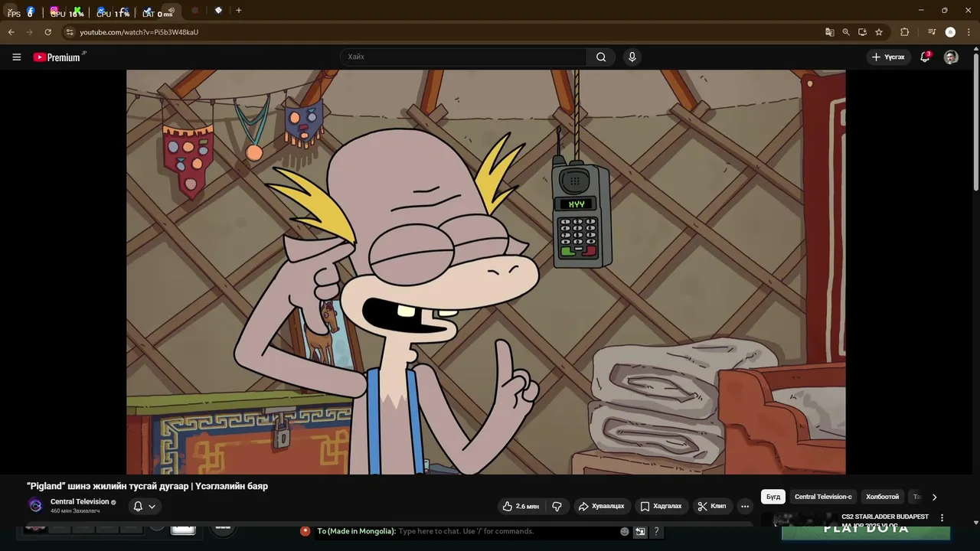Switch to the last tab with diamond icon

pyautogui.click(x=218, y=11)
